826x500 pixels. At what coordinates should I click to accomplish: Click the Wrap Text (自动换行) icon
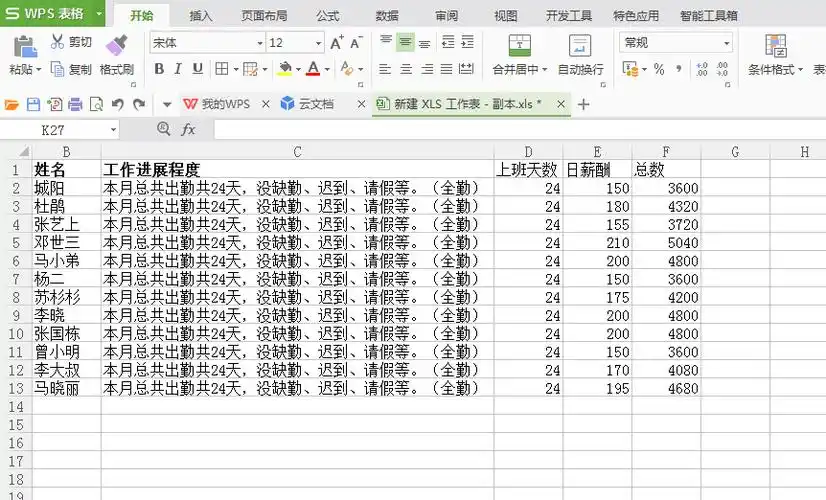[x=580, y=46]
